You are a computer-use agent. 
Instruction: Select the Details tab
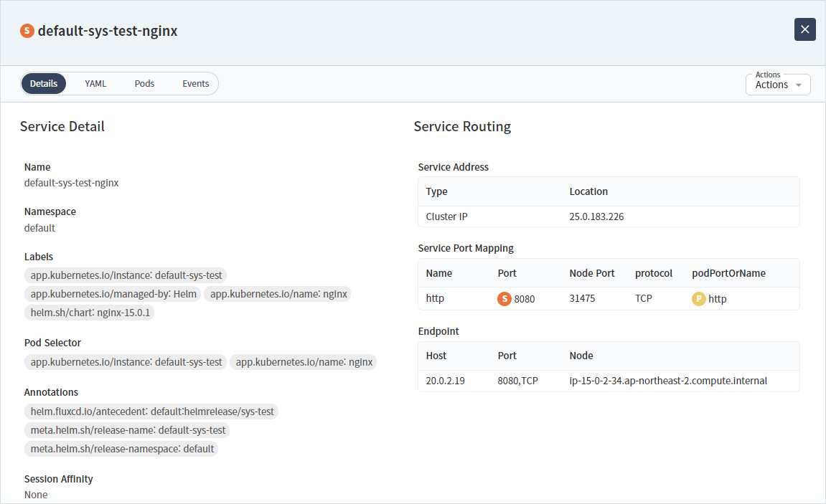coord(44,84)
